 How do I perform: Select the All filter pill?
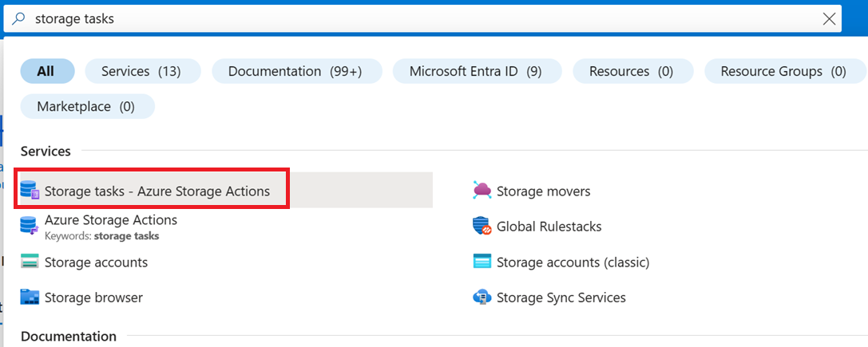pos(46,71)
